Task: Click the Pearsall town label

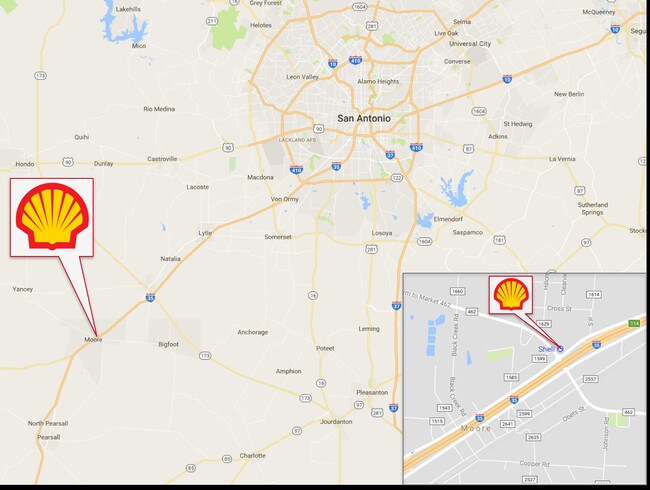Action: click(49, 437)
